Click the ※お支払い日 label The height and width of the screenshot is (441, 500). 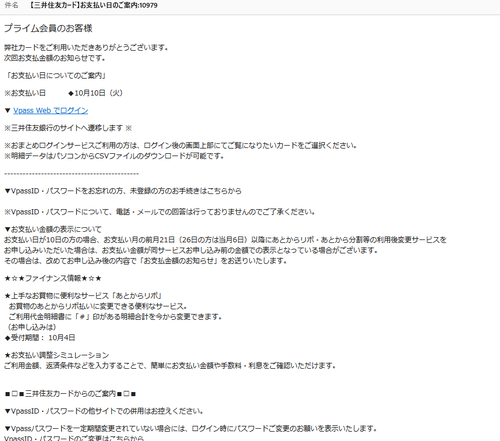(25, 93)
